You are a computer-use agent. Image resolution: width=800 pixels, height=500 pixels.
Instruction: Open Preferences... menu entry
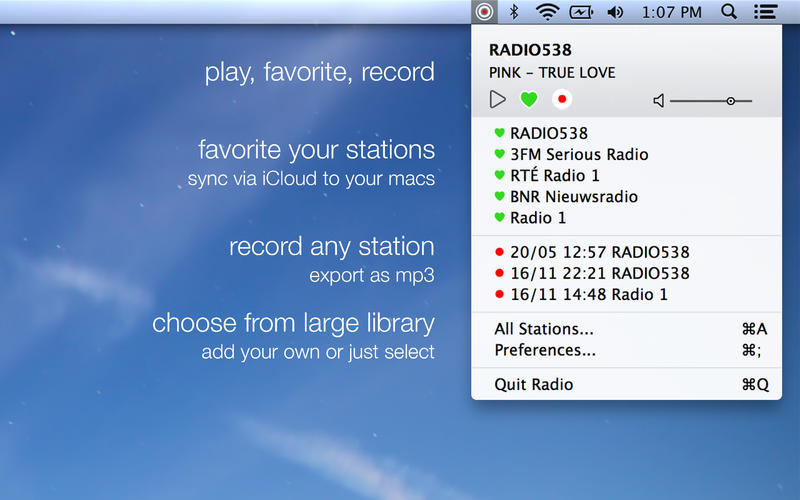[x=545, y=350]
